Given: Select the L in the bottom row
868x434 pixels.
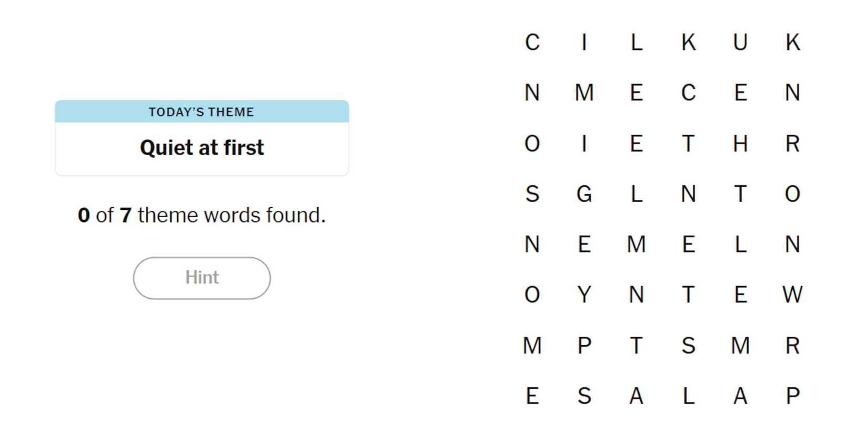Looking at the screenshot, I should pos(688,396).
